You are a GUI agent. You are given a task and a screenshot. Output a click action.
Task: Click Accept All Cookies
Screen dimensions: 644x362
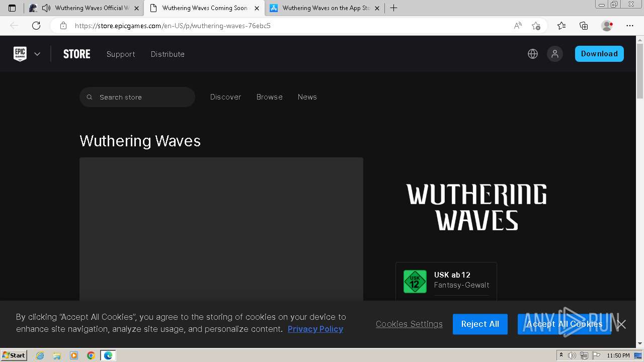(x=565, y=324)
